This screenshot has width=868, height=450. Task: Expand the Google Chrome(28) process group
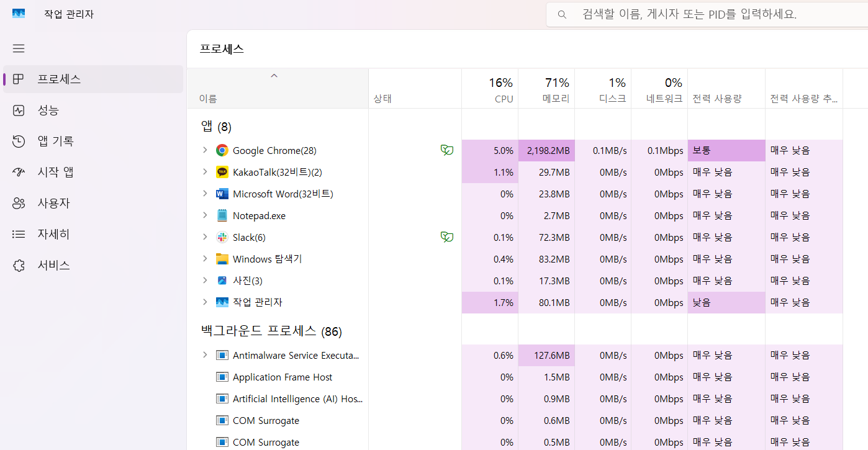(x=205, y=150)
